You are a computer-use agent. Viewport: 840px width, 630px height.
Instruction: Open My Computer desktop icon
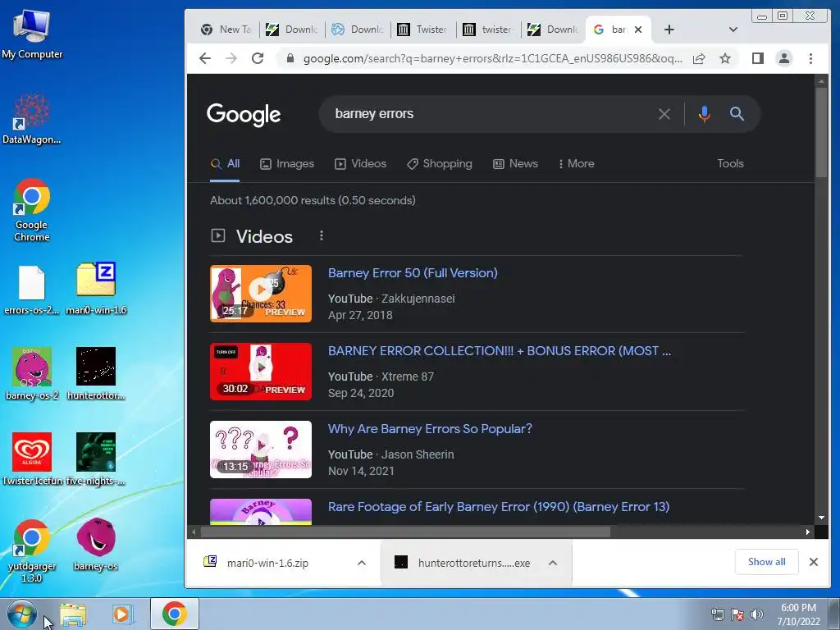pos(32,34)
